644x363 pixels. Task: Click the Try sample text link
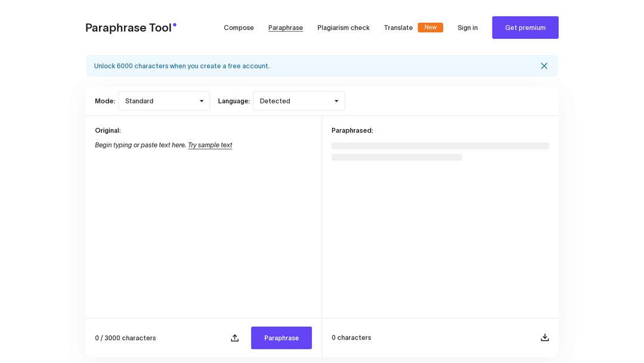[x=210, y=145]
